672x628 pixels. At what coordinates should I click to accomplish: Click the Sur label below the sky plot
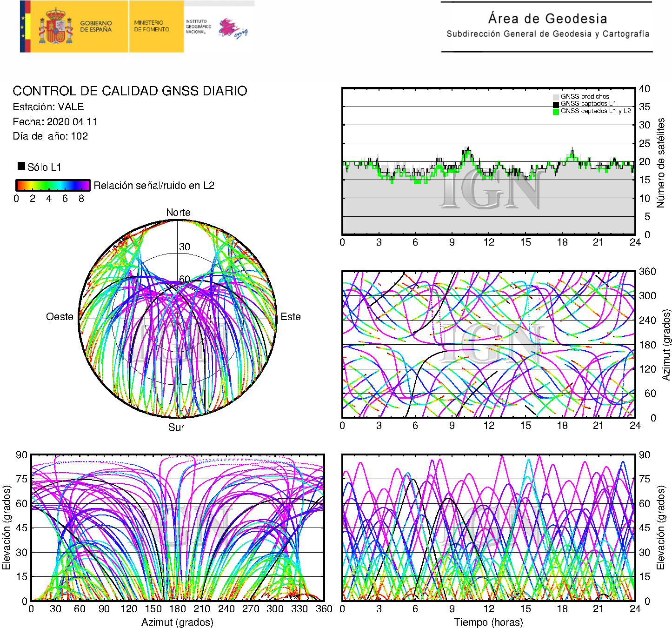[176, 427]
